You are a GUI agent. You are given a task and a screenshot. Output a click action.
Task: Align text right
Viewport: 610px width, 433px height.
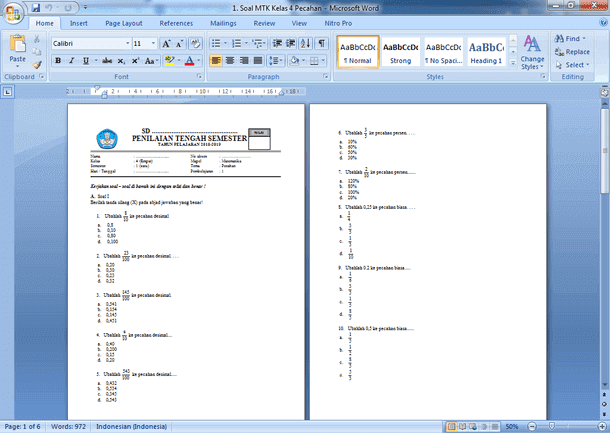point(244,61)
